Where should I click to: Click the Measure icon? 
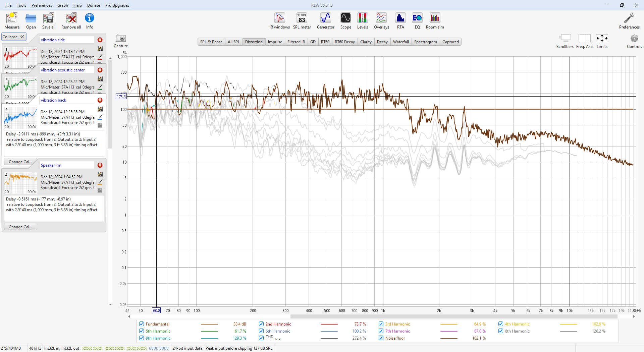(x=12, y=18)
